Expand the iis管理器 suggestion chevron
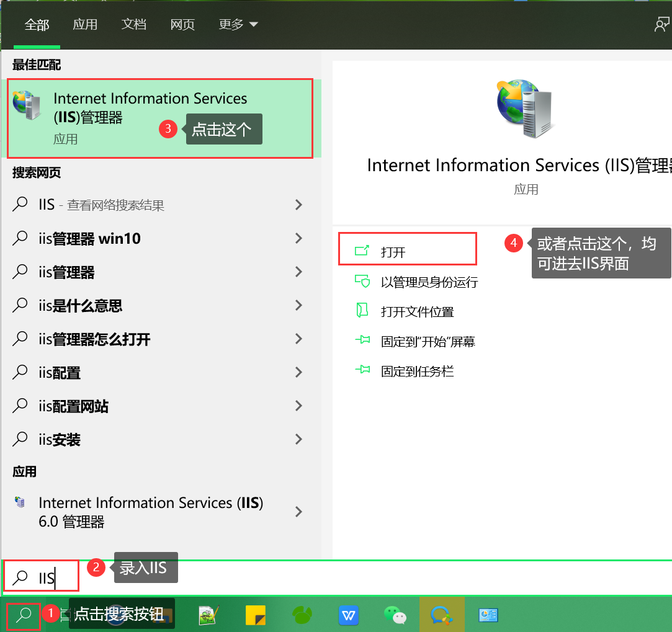The height and width of the screenshot is (632, 672). pyautogui.click(x=298, y=272)
